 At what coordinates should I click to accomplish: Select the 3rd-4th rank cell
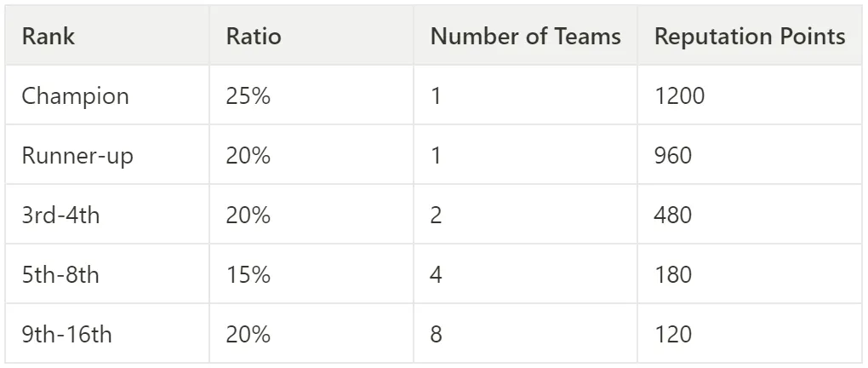pos(107,214)
